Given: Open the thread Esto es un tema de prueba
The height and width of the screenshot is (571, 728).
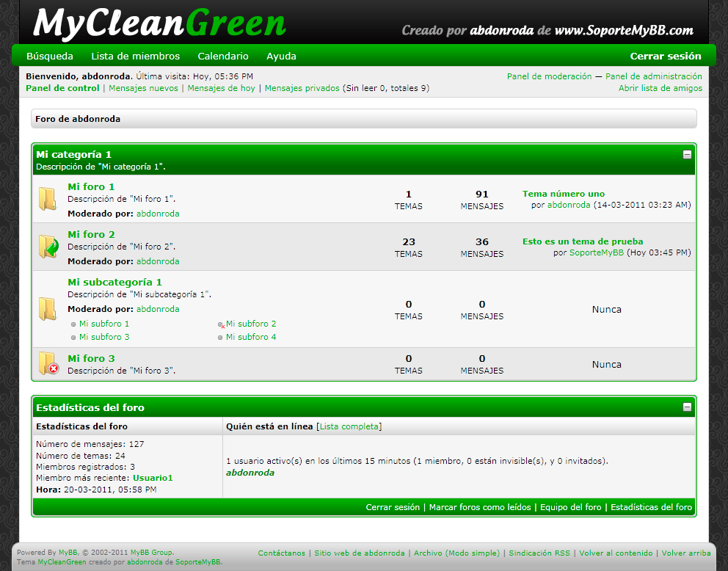Looking at the screenshot, I should click(583, 241).
